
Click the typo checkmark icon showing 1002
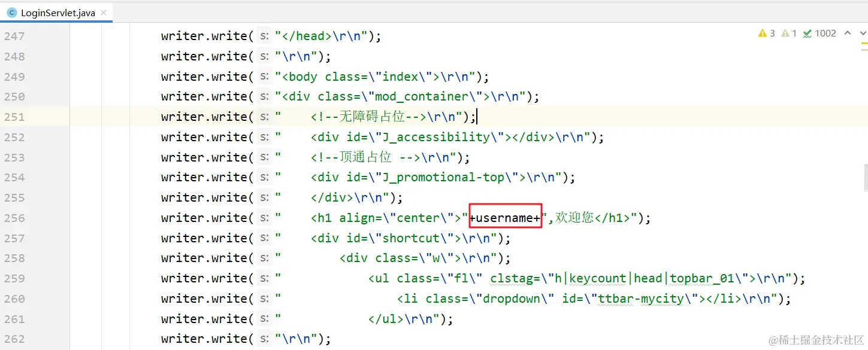click(819, 34)
